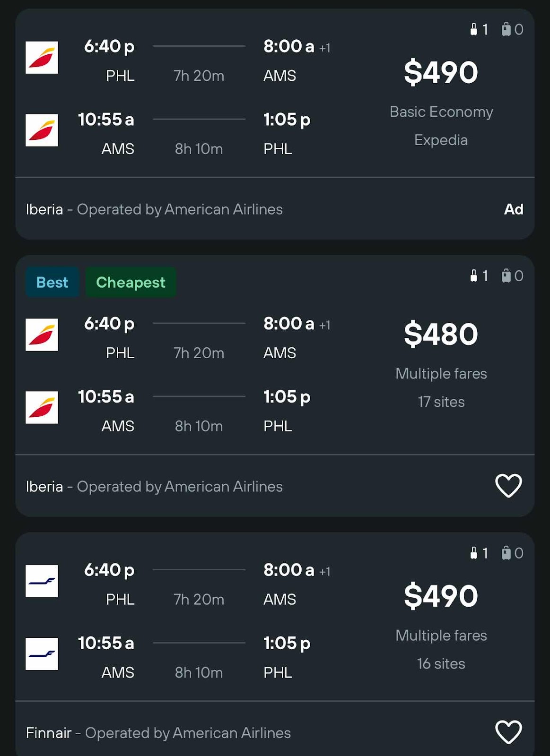Image resolution: width=550 pixels, height=756 pixels.
Task: Expand Multiple fares on Finnair $490 card
Action: (441, 636)
